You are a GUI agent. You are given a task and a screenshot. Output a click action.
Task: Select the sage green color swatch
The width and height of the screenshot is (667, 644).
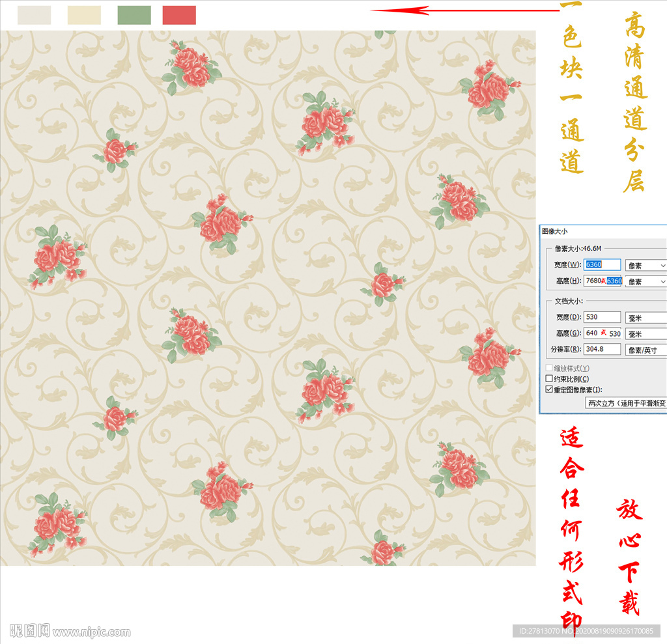pos(134,16)
